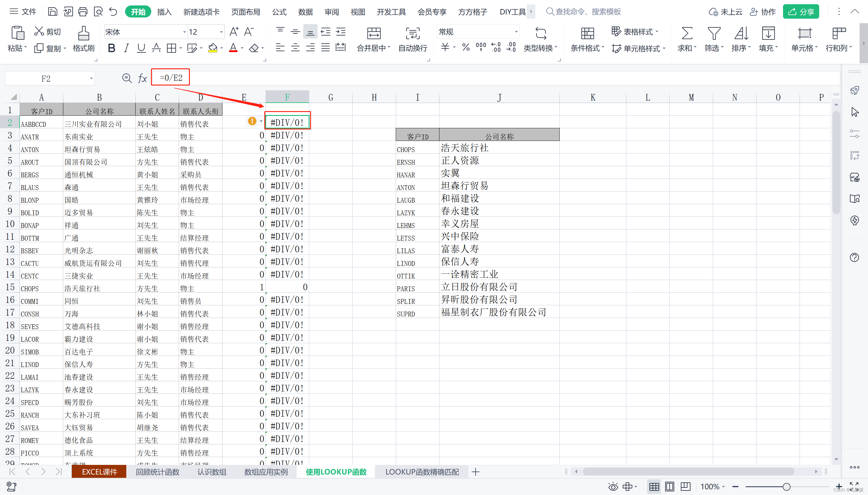Click the 协作 collaboration button

(763, 12)
